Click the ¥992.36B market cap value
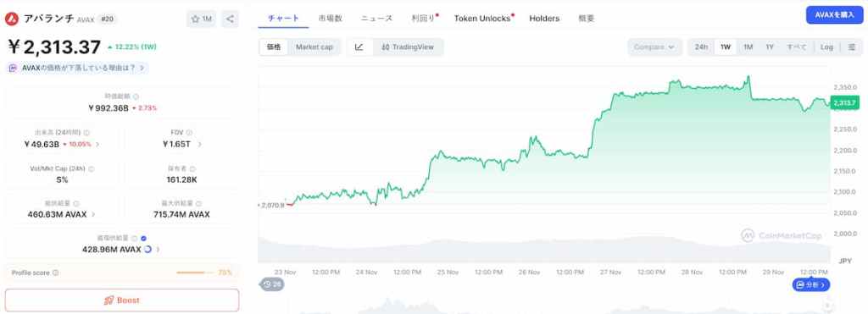 click(108, 108)
